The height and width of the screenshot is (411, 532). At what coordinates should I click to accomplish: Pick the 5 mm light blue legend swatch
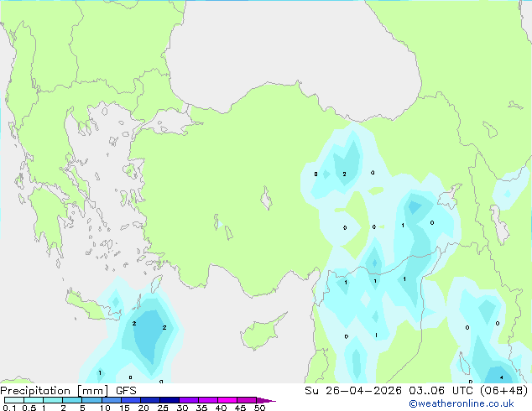click(91, 400)
